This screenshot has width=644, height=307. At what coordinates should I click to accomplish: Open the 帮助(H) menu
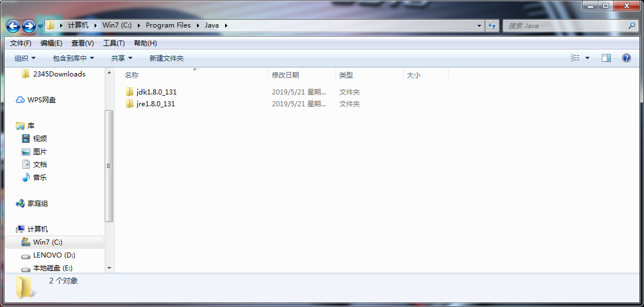click(x=145, y=43)
